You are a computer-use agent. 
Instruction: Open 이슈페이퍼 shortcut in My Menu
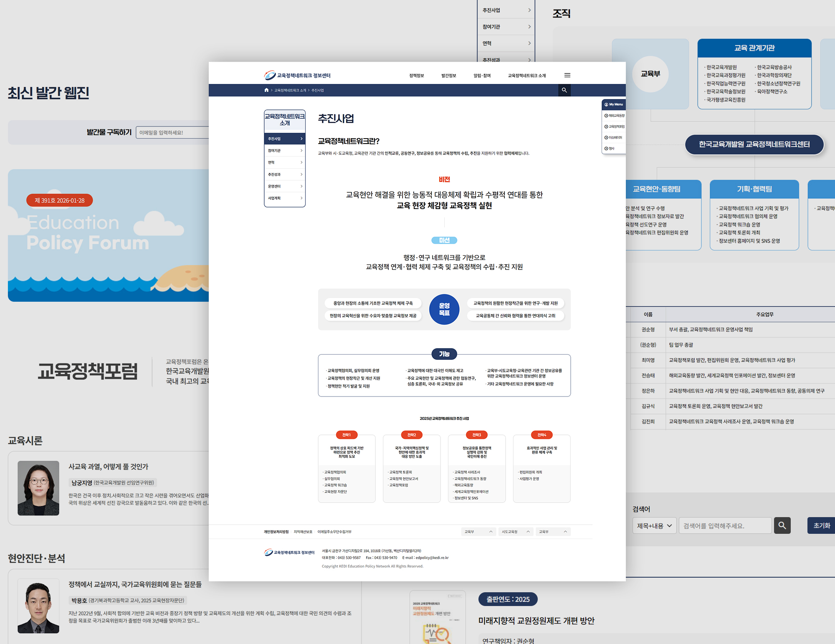pyautogui.click(x=613, y=137)
